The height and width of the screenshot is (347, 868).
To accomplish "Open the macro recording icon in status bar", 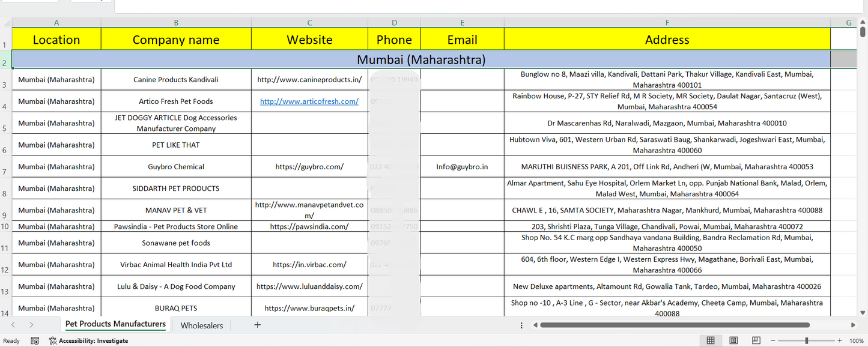I will coord(35,340).
